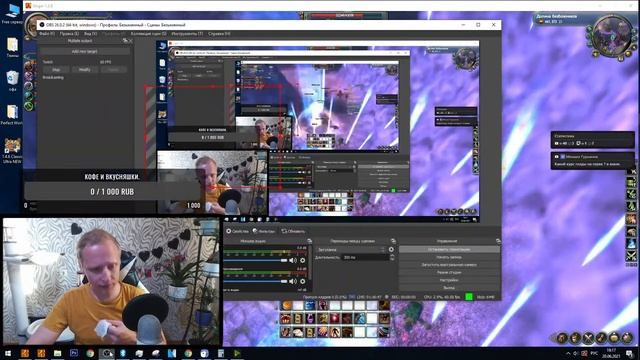The image size is (640, 360).
Task: Undock the scene transitions panel
Action: 393,241
